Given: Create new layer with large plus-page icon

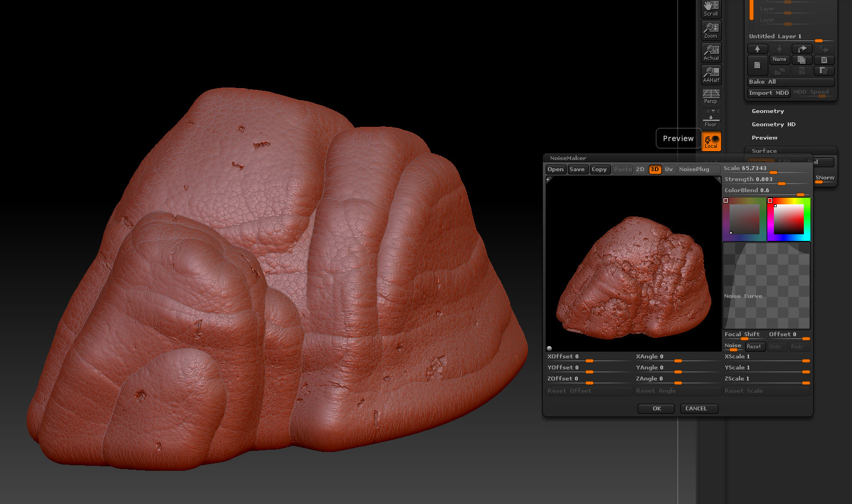Looking at the screenshot, I should coord(757,65).
